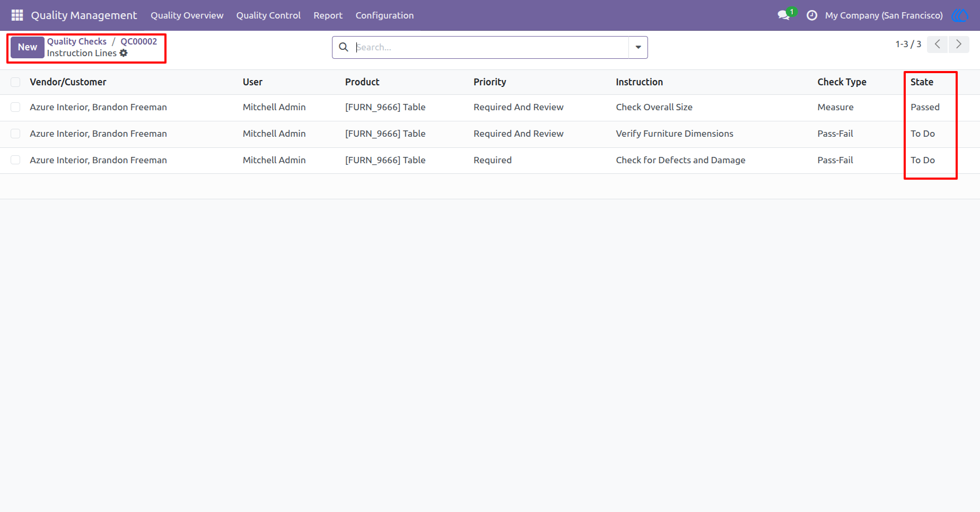Open the Report menu
Screen dimensions: 980x512
(x=328, y=15)
